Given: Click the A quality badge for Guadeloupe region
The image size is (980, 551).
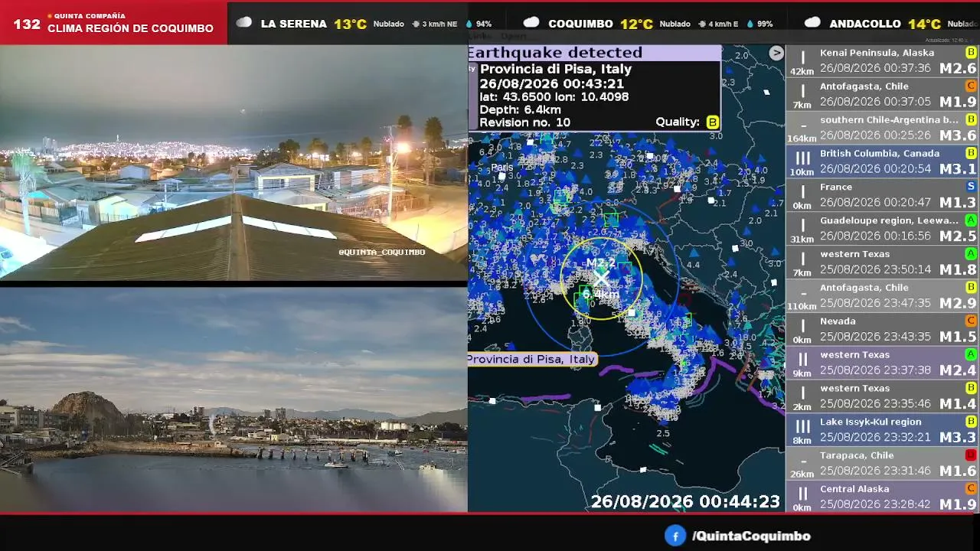Looking at the screenshot, I should coord(971,220).
